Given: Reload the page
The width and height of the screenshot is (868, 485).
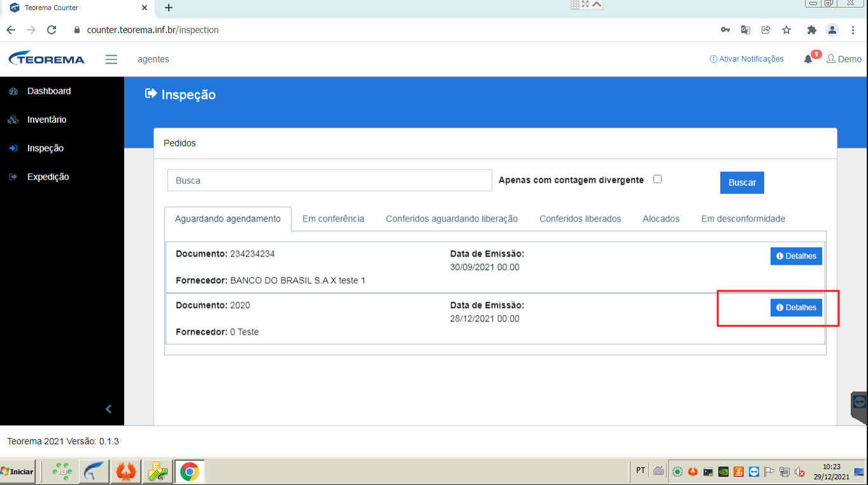Looking at the screenshot, I should click(52, 30).
